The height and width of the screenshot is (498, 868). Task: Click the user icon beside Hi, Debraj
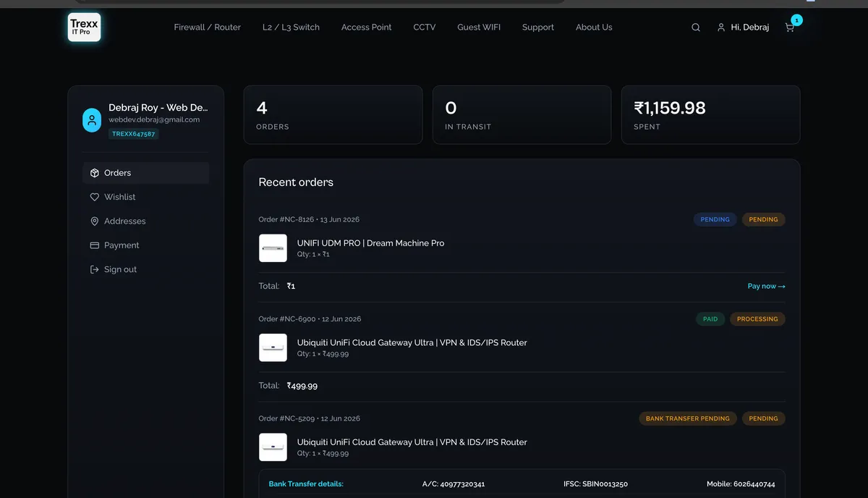[x=721, y=28]
